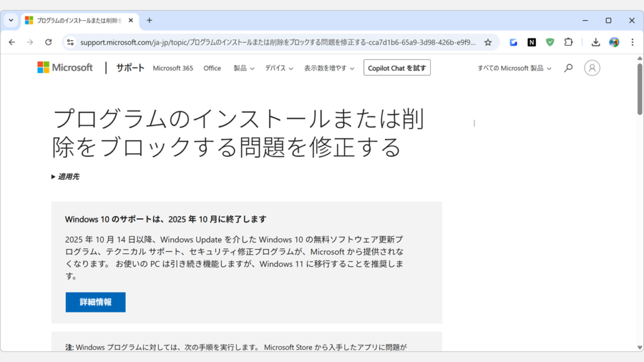Close the current tab with X
Viewport: 644px width, 362px height.
(x=131, y=20)
